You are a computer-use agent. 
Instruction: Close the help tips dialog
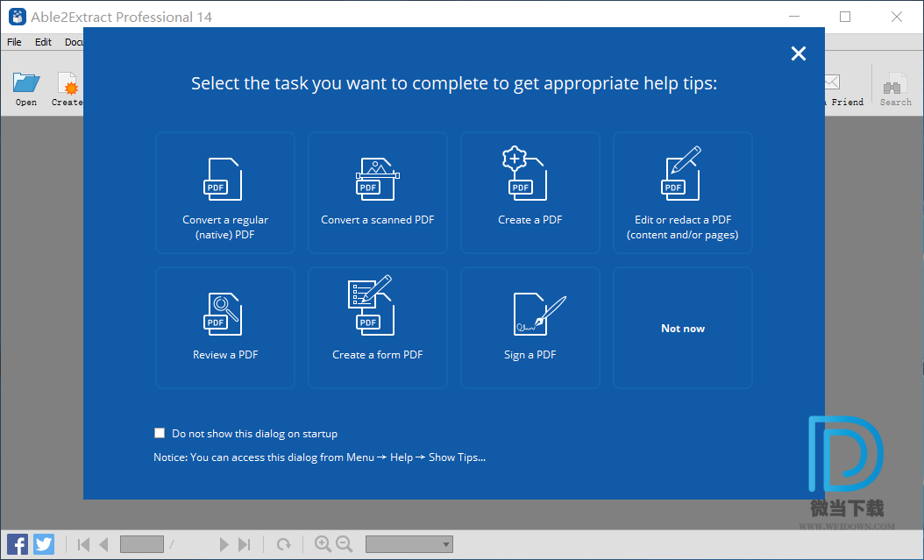coord(799,53)
